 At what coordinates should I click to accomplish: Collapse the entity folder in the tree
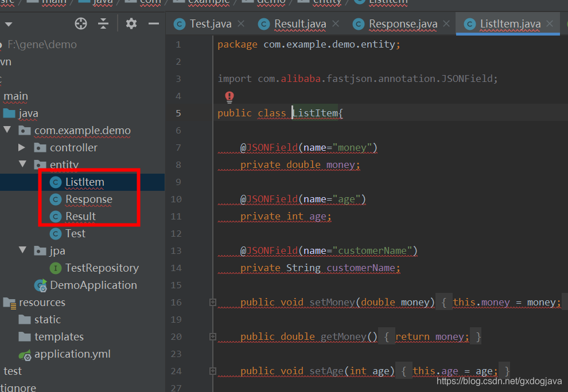point(21,164)
